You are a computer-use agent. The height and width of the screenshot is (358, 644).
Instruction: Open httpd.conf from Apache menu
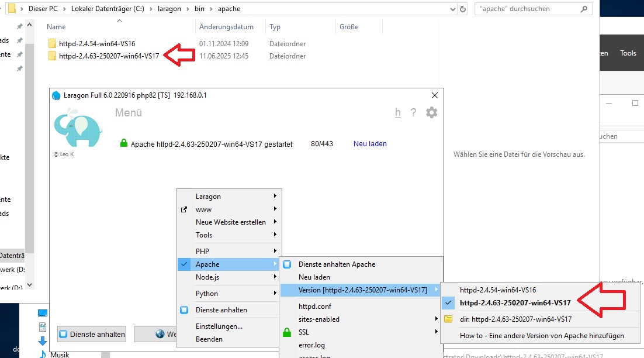point(314,307)
